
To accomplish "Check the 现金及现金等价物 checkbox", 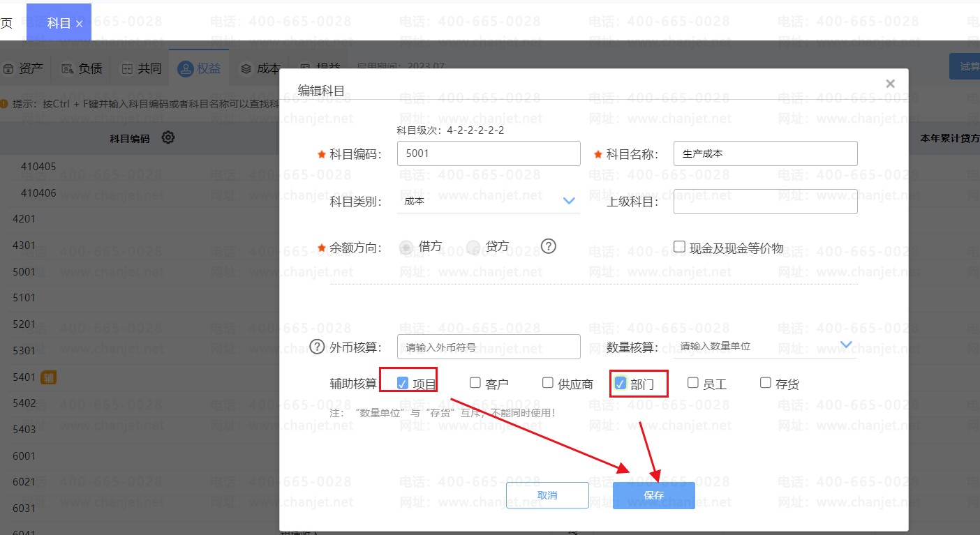I will pos(679,246).
